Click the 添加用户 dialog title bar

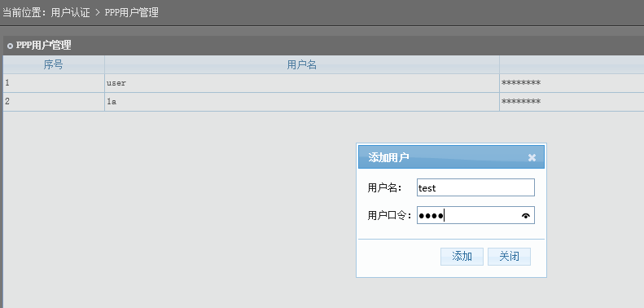pyautogui.click(x=451, y=157)
